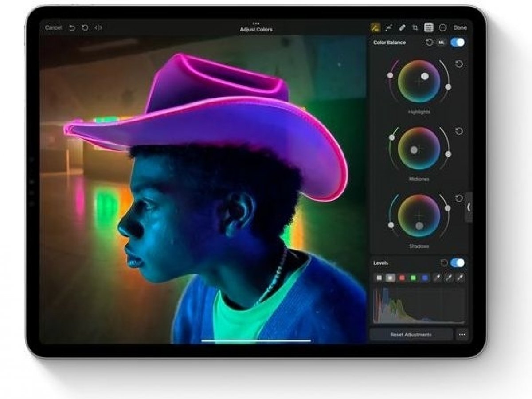Reset the Highlights color wheel

pos(459,64)
